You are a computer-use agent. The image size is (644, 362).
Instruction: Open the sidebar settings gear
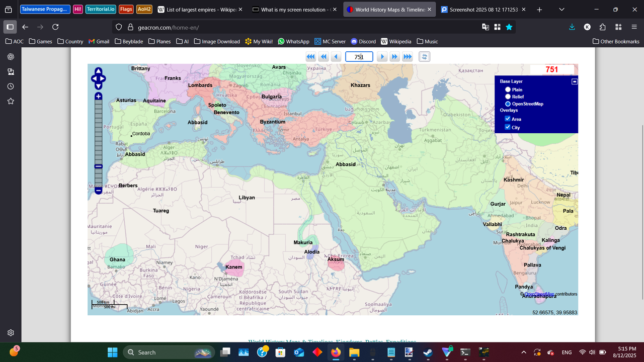tap(11, 332)
